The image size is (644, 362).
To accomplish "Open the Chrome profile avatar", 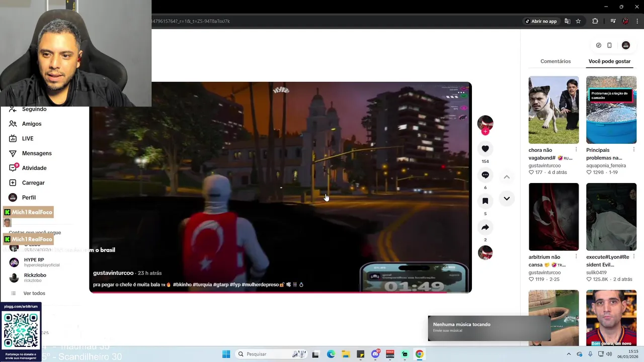I will [625, 21].
